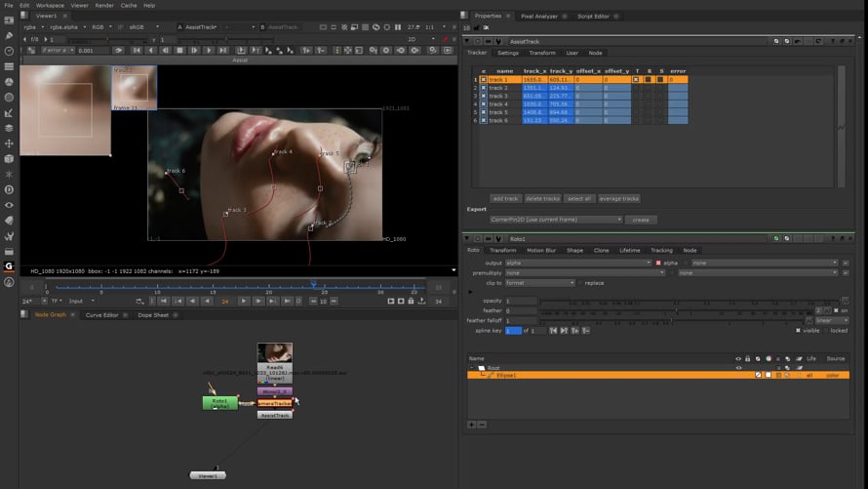Toggle the T checkbox for track 1

coord(637,79)
